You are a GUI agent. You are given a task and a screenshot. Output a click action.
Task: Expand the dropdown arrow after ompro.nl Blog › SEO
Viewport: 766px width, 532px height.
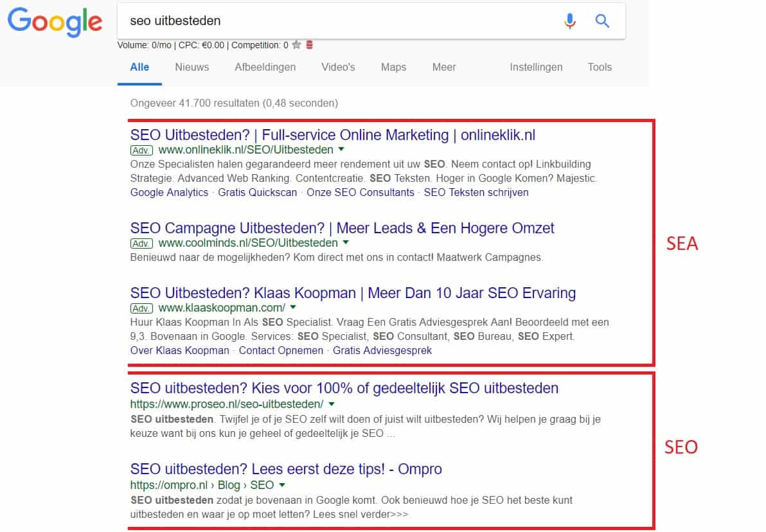point(281,484)
